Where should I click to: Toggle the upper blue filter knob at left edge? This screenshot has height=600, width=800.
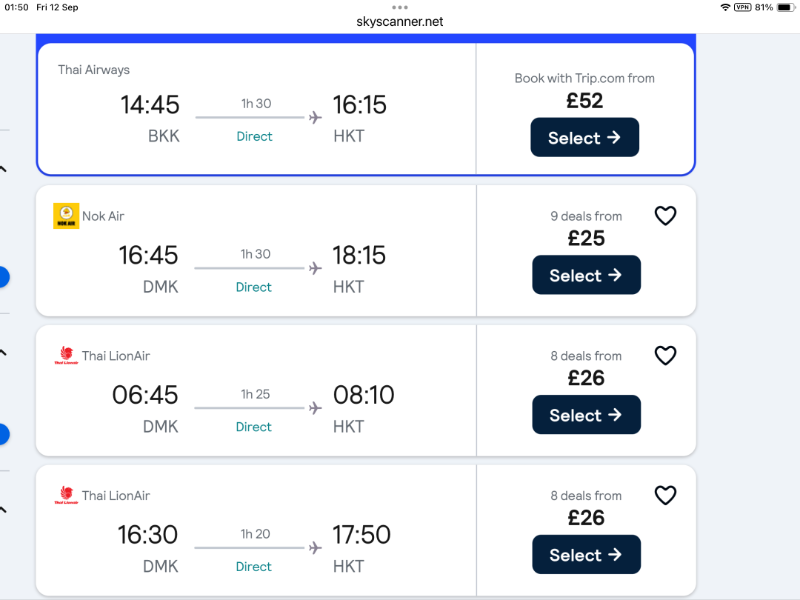point(2,277)
